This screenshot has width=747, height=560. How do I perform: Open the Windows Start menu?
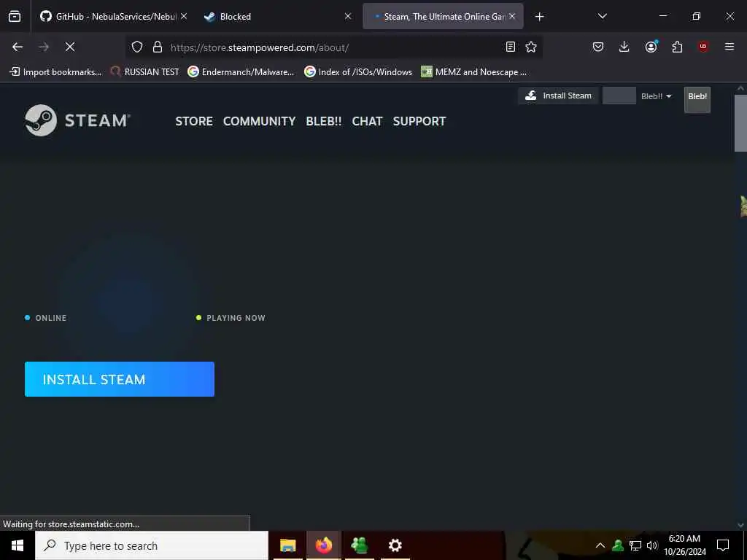click(x=18, y=545)
